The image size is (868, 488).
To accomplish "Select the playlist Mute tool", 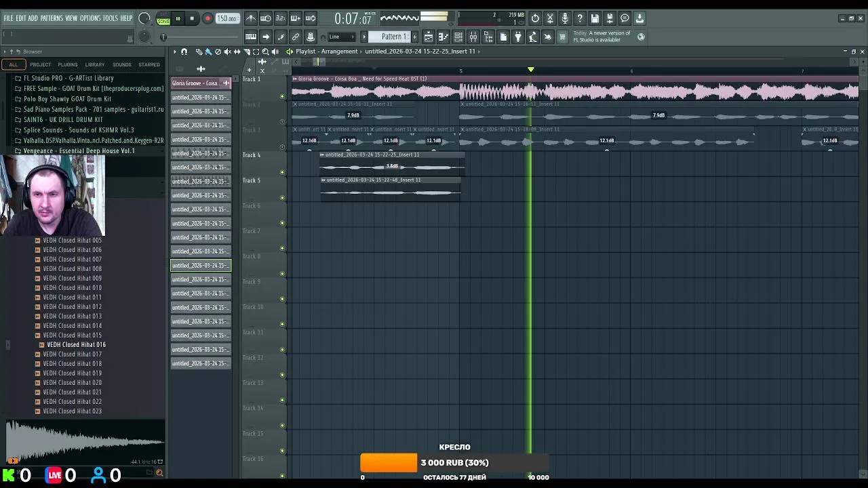I will coord(227,52).
